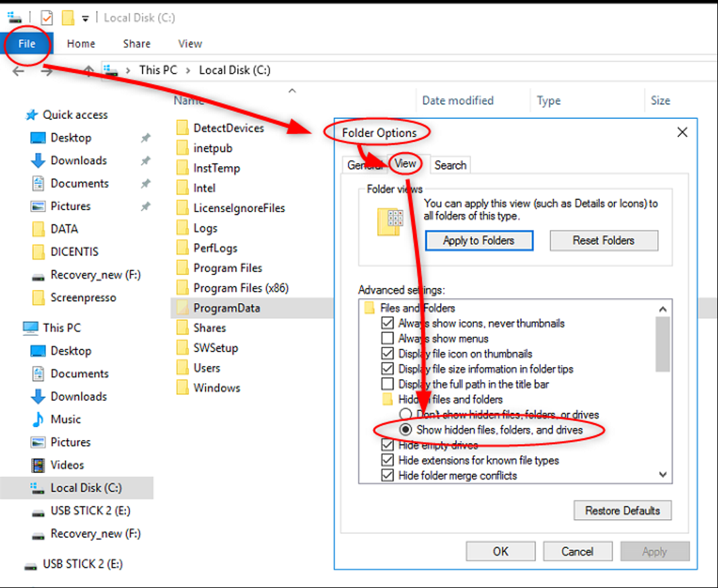Expand the chevron after This PC in address bar
The height and width of the screenshot is (588, 718).
[188, 70]
